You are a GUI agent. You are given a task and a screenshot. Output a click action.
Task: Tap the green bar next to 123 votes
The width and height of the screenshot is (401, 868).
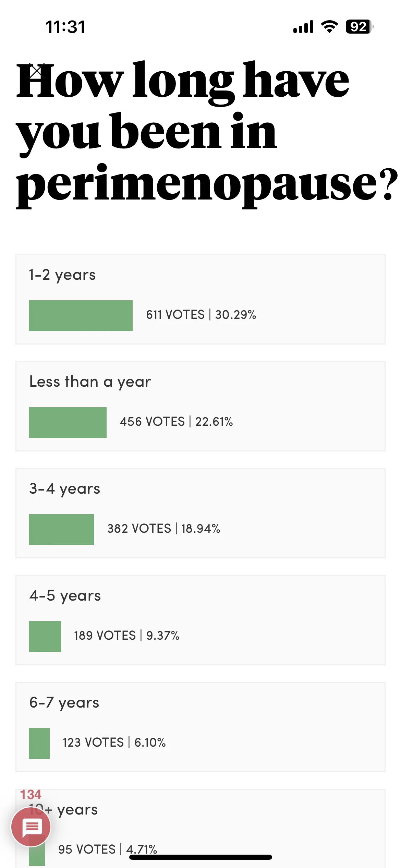click(39, 744)
